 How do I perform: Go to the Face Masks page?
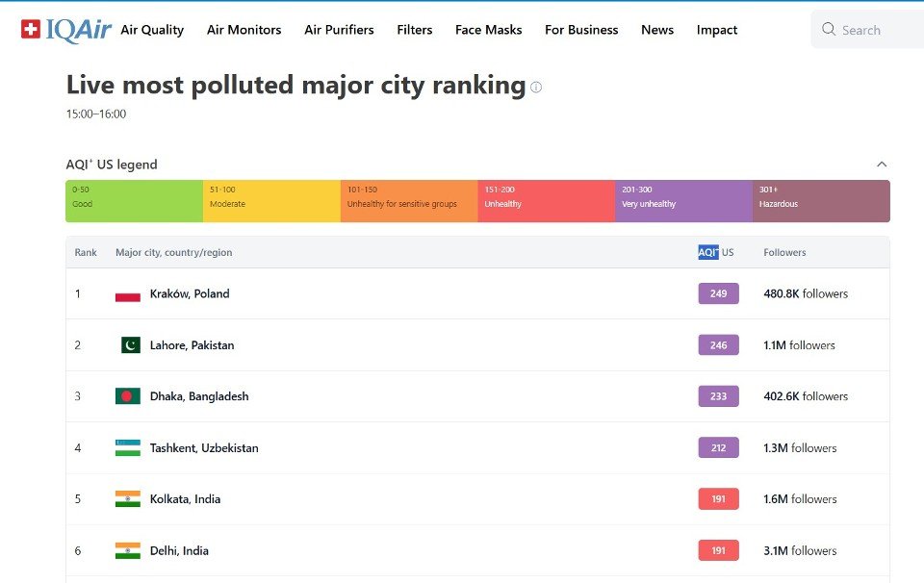click(x=488, y=30)
